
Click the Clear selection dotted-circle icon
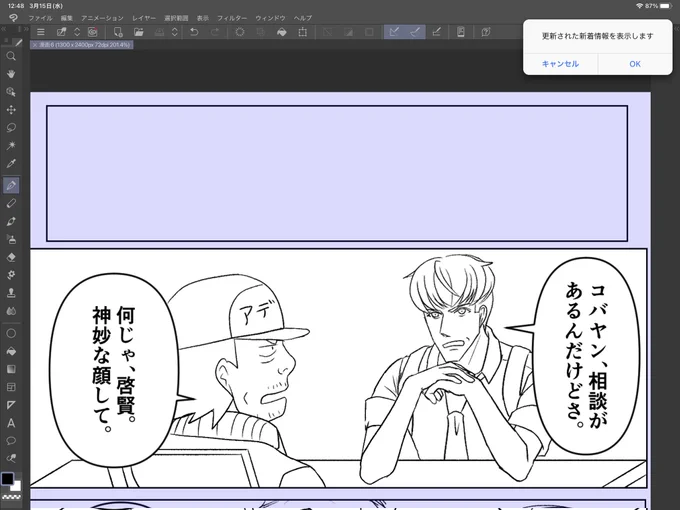click(240, 32)
